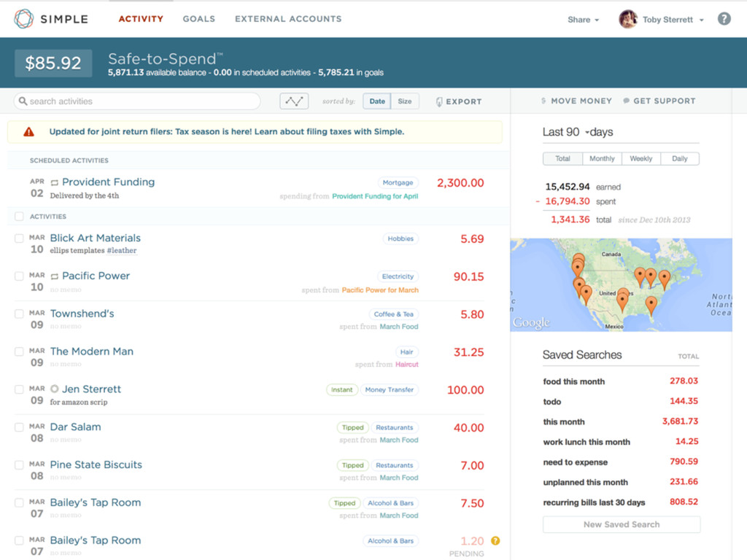
Task: Check the Dar Salam transaction checkbox
Action: tap(19, 427)
